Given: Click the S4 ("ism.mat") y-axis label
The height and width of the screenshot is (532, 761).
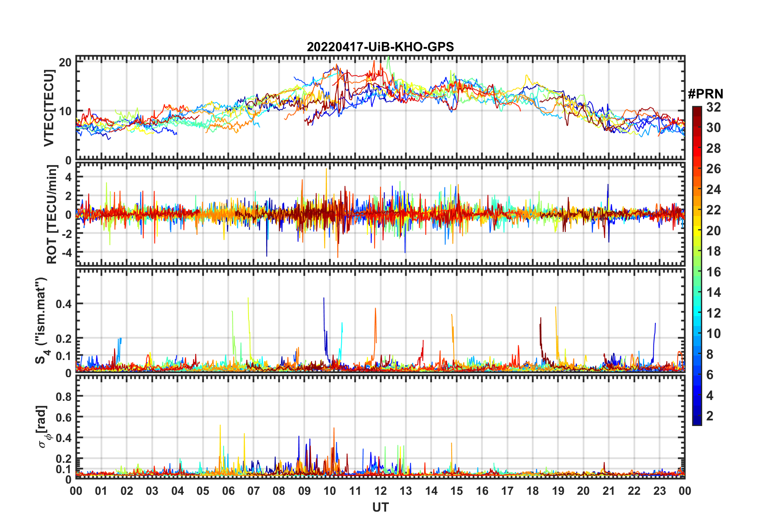Looking at the screenshot, I should point(42,320).
